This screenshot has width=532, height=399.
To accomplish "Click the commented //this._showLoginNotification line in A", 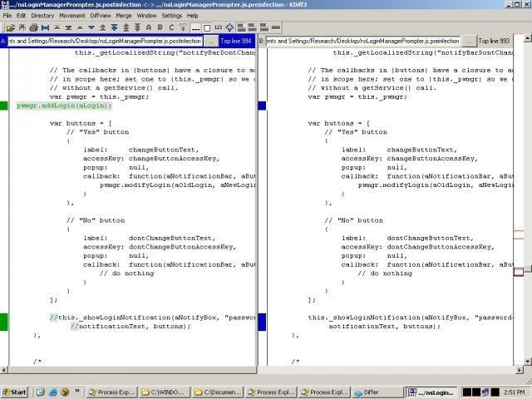I will point(152,318).
